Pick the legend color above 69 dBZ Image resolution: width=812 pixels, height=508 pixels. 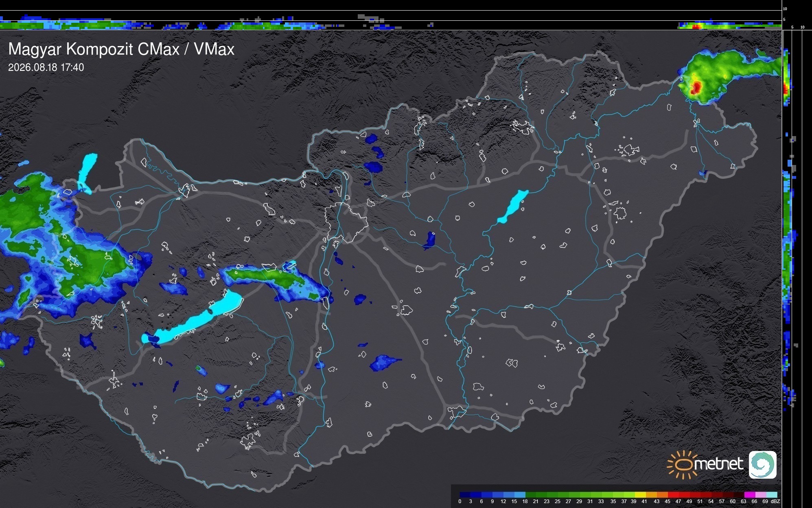[x=772, y=495]
